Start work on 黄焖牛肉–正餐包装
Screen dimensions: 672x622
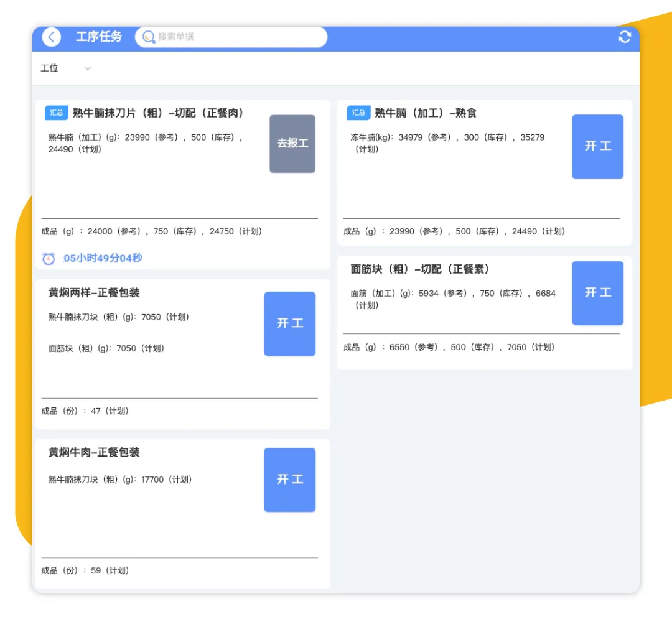click(x=290, y=480)
